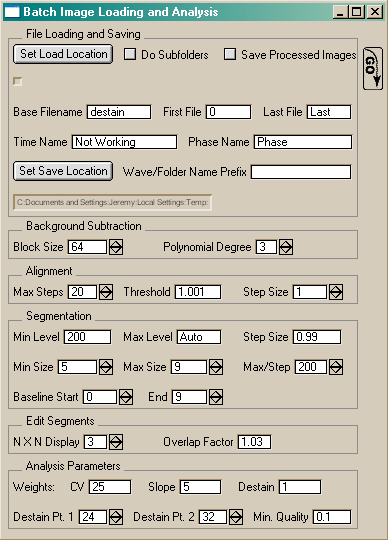
Task: Click the CV weight field
Action: [x=110, y=487]
